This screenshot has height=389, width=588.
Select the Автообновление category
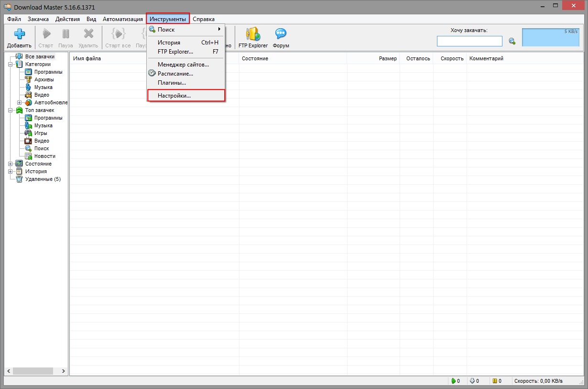51,102
